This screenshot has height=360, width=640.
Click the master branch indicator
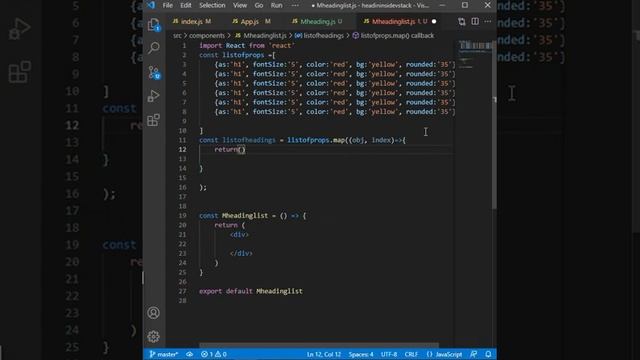tap(164, 354)
